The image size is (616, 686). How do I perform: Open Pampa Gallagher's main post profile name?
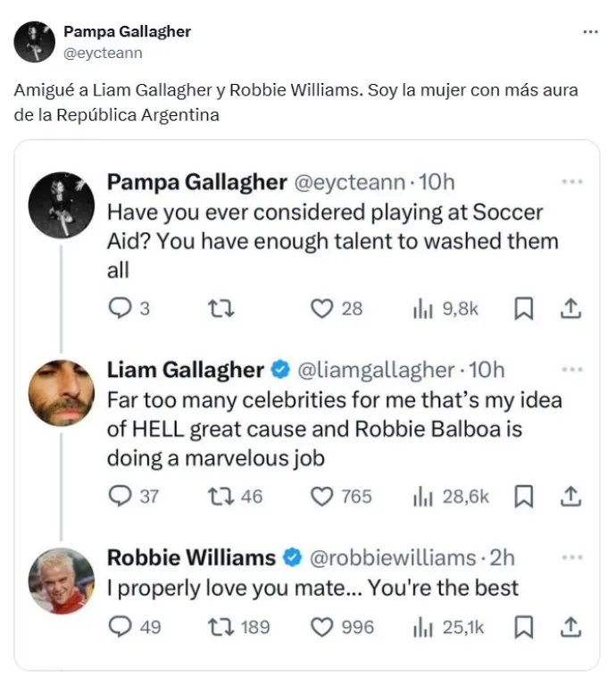point(127,31)
